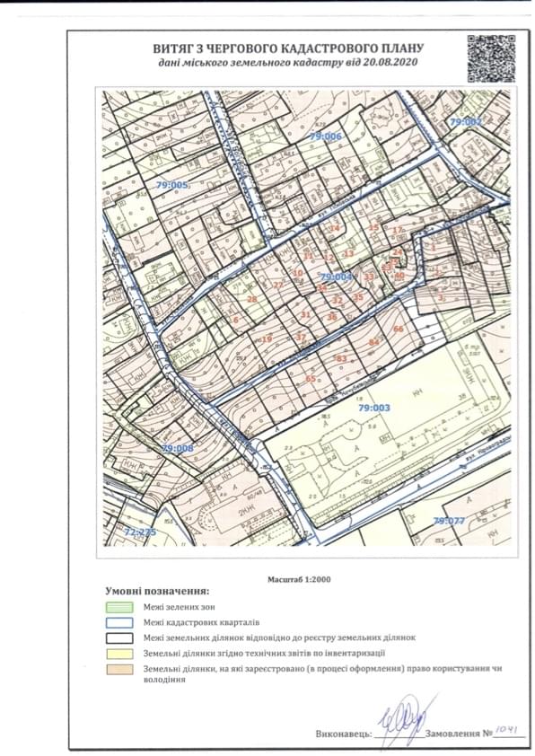Click parcel number 19 on the map

267,339
